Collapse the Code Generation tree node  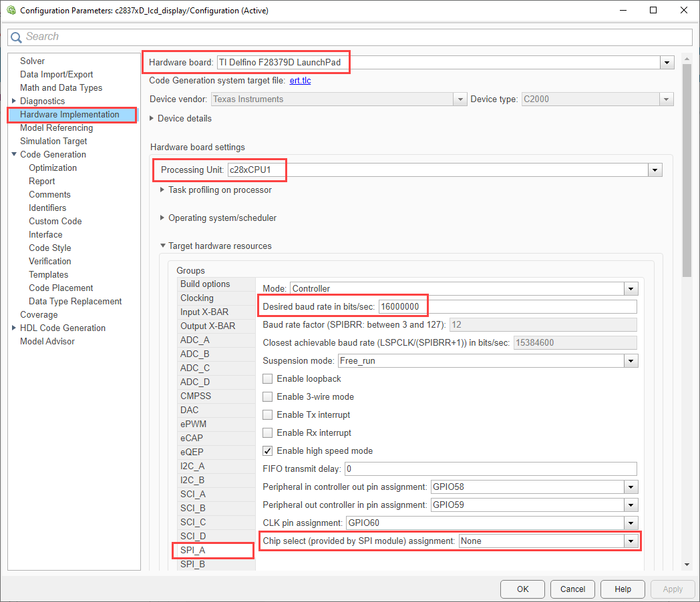coord(14,154)
